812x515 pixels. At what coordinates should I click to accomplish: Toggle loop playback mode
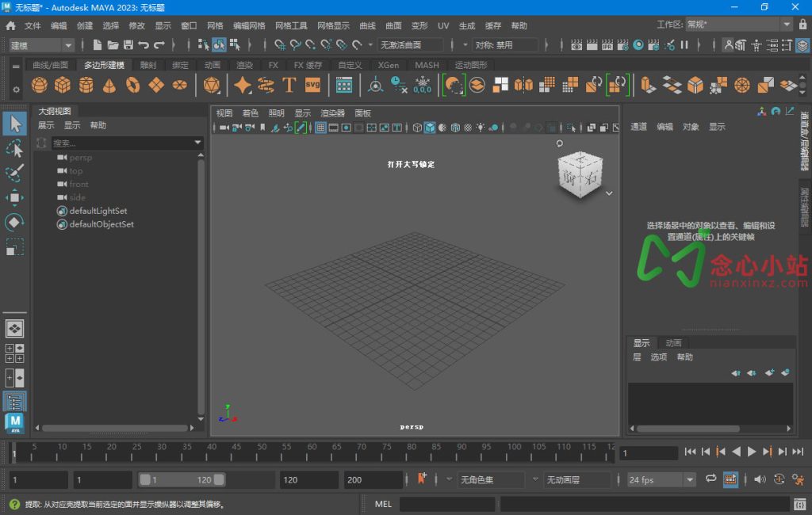(710, 479)
